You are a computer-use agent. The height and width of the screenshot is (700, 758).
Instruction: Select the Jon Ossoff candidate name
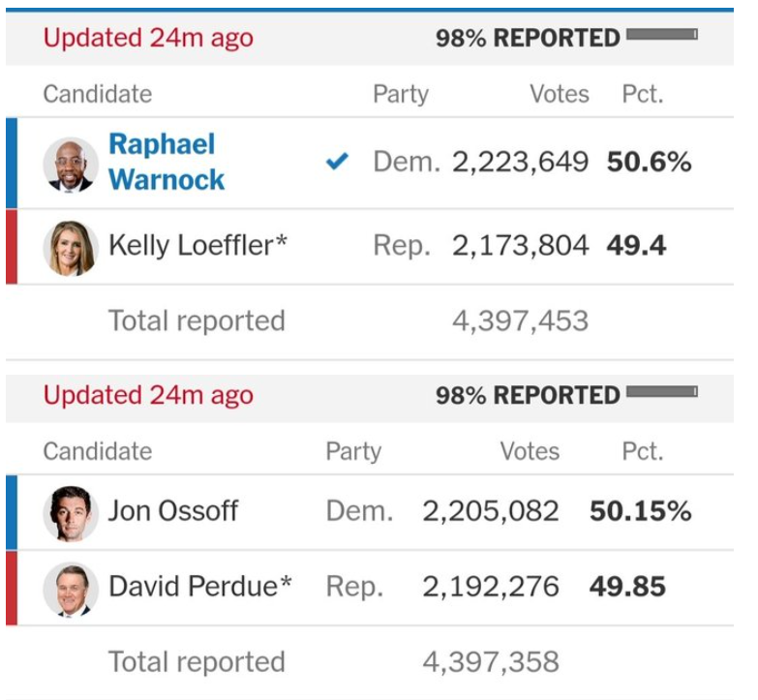tap(172, 511)
